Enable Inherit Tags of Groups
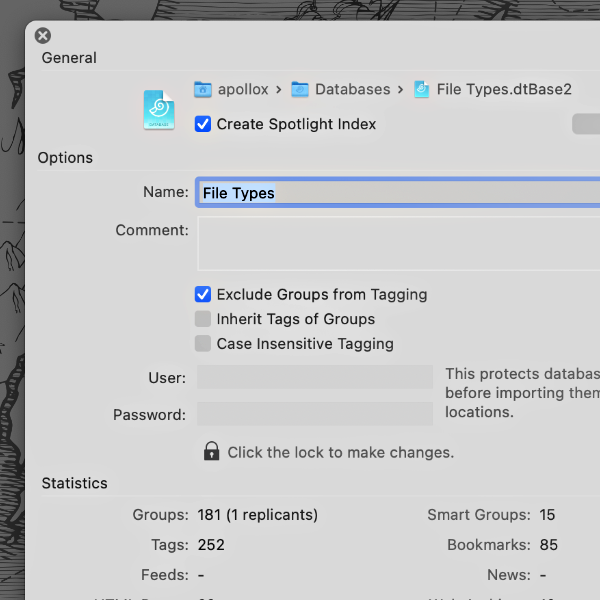600x600 pixels. click(x=203, y=319)
